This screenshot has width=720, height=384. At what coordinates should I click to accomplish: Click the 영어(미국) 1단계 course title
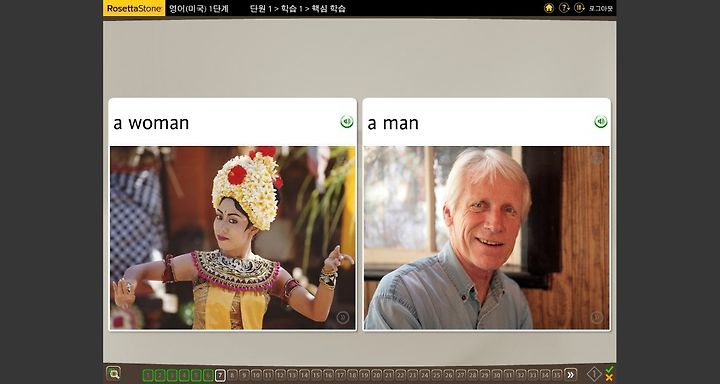pos(199,8)
